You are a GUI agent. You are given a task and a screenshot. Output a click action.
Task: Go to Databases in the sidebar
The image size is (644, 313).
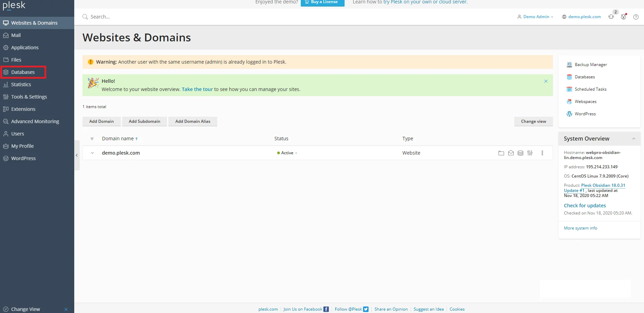[x=23, y=72]
